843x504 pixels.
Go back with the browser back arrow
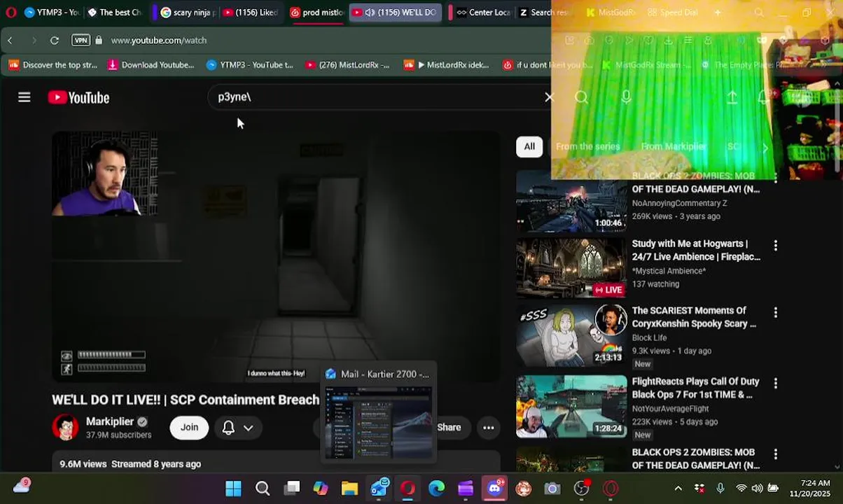pos(10,41)
